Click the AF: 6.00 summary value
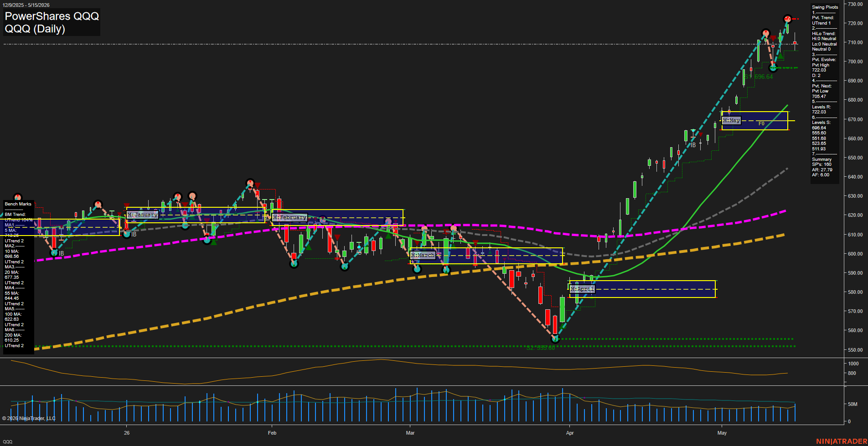 coord(821,175)
